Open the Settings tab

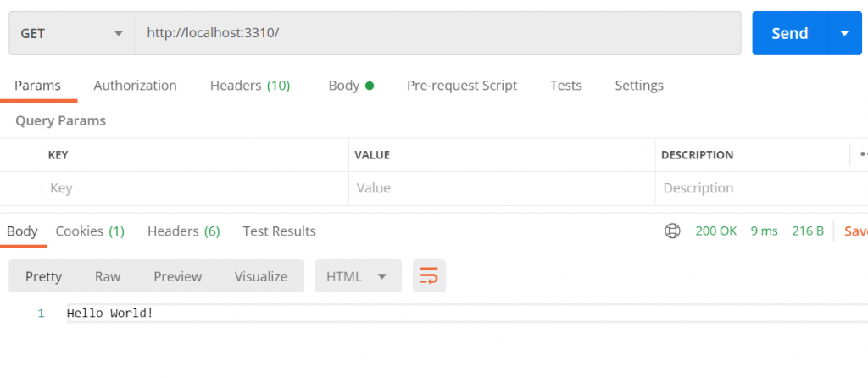click(x=639, y=86)
